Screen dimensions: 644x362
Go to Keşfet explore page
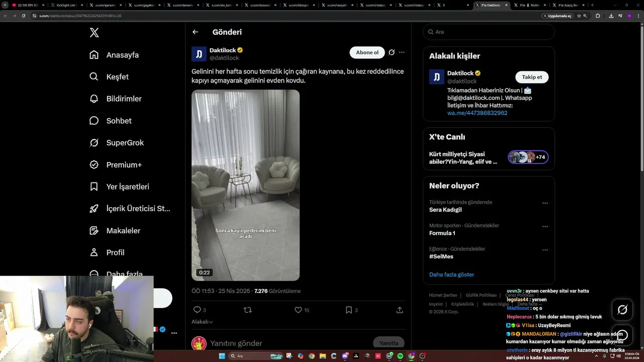pos(109,77)
